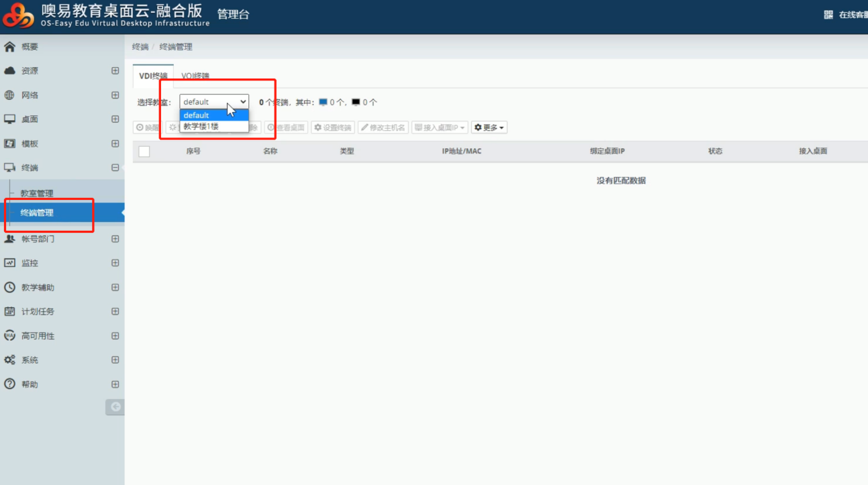
Task: Click the clock icon for 教学辅助
Action: (x=9, y=287)
